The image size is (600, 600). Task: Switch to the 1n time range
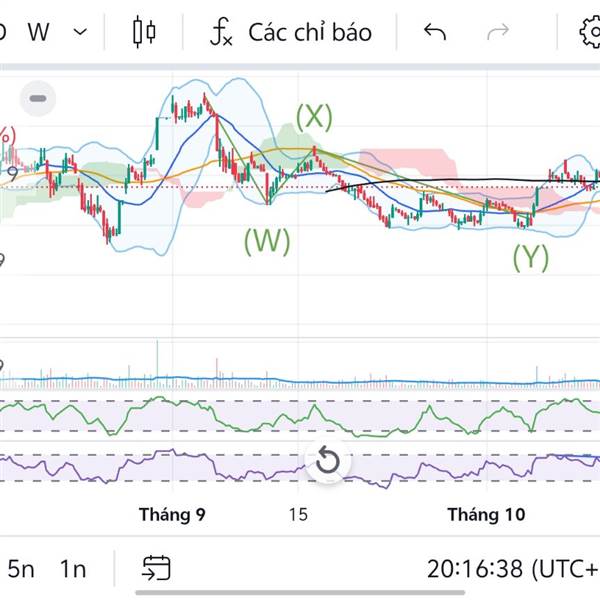pyautogui.click(x=72, y=569)
